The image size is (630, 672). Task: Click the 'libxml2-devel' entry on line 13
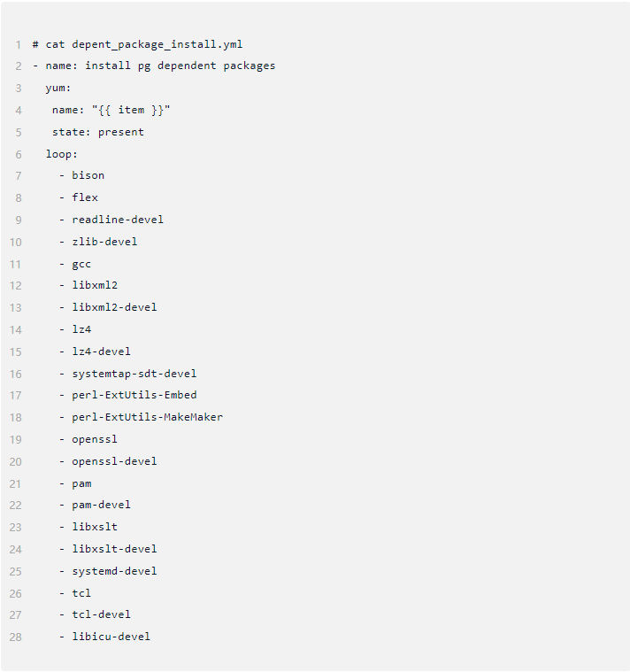[x=114, y=307]
